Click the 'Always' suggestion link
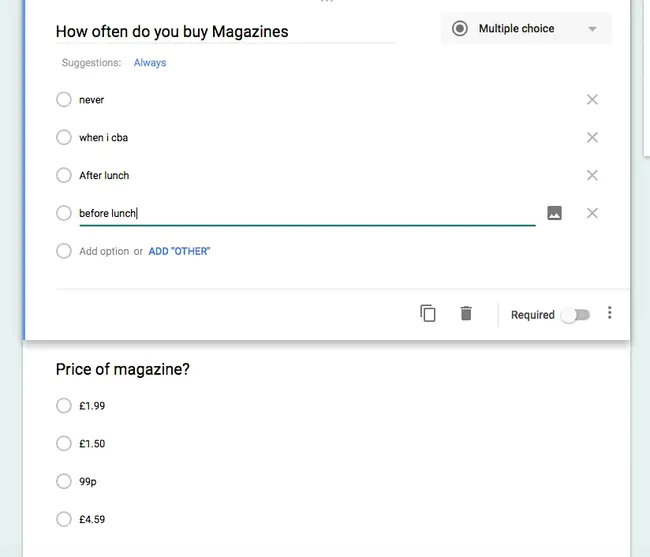 pos(150,63)
